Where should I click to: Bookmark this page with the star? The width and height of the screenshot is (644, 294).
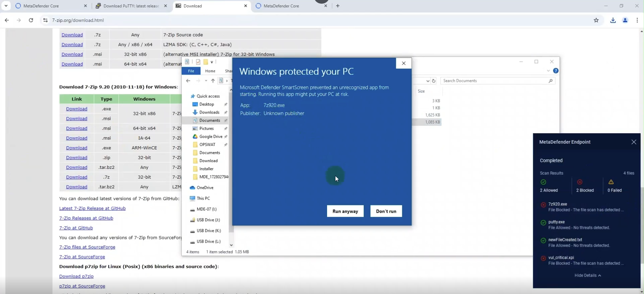(596, 20)
